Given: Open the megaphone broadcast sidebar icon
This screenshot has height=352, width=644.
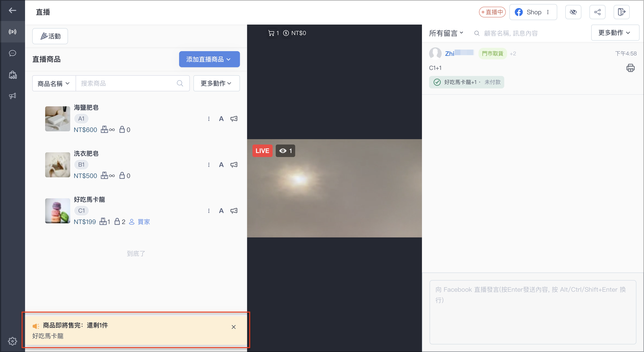Looking at the screenshot, I should click(x=13, y=96).
